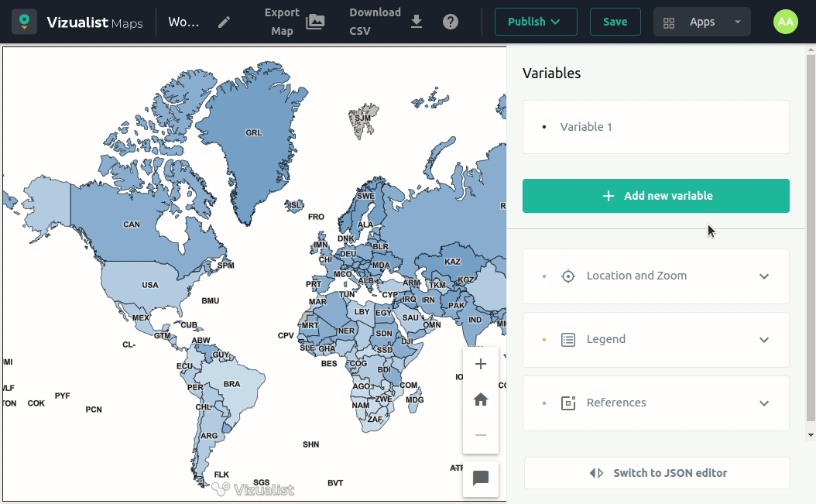Click the Export Map image icon
The width and height of the screenshot is (816, 504).
(315, 22)
